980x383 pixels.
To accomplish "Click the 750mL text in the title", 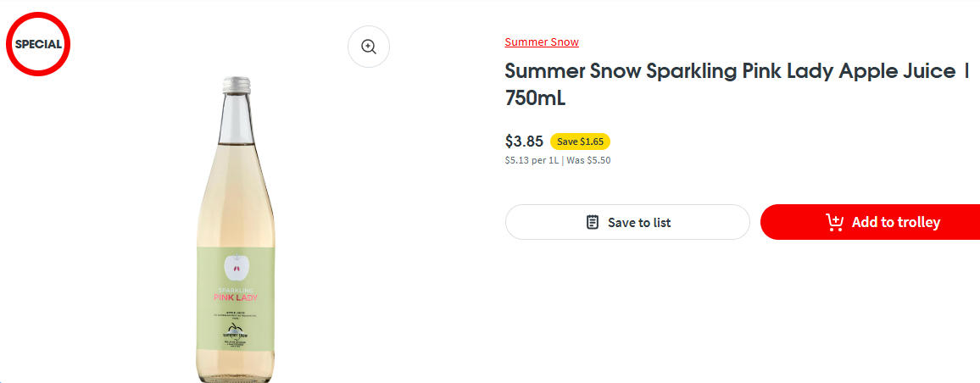I will point(535,98).
